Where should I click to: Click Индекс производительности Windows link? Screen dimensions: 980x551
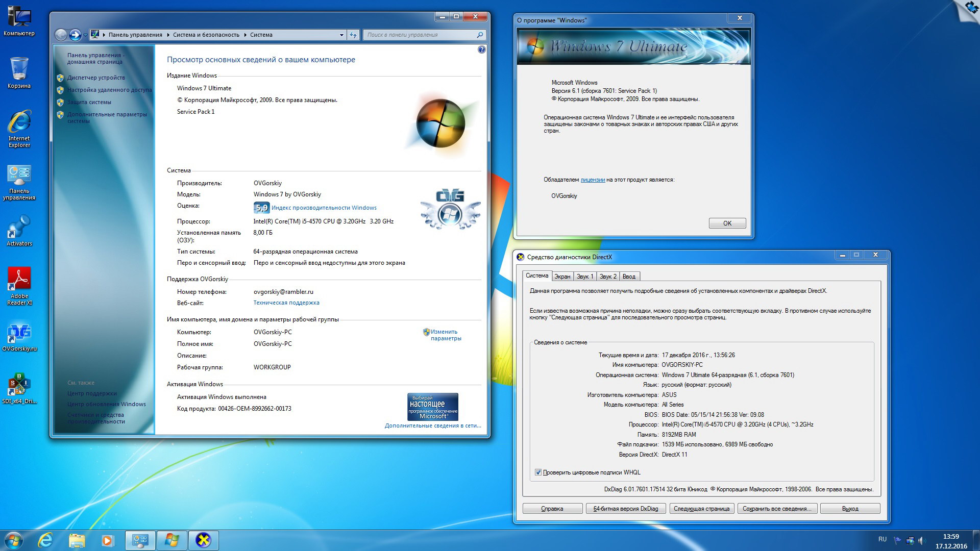pos(323,207)
